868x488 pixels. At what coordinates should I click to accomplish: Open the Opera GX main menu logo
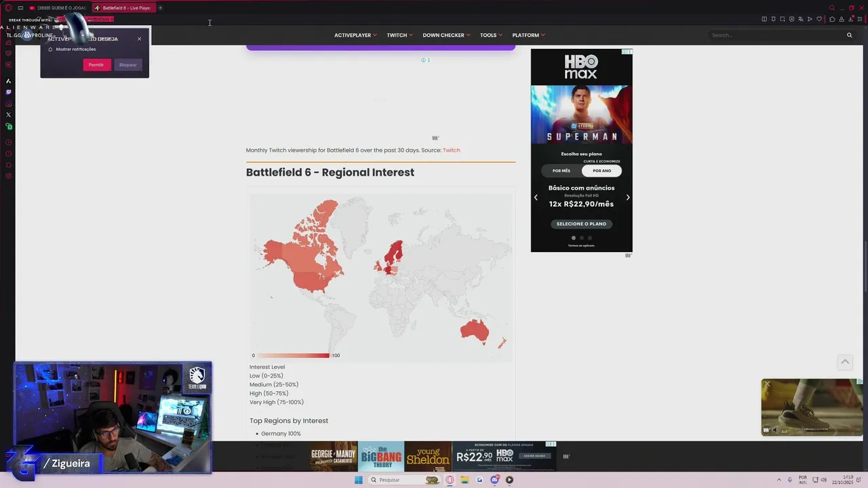tap(8, 8)
